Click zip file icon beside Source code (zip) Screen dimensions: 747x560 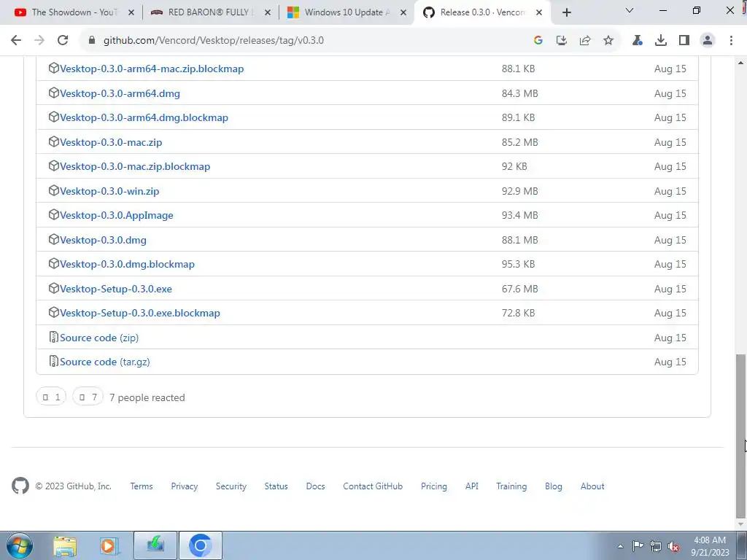coord(54,337)
